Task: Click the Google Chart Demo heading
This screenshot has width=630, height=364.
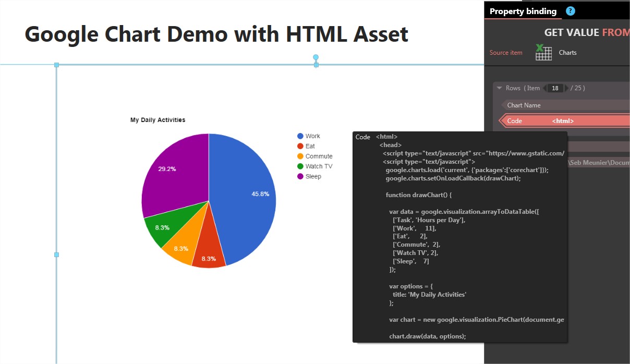Action: click(x=216, y=34)
